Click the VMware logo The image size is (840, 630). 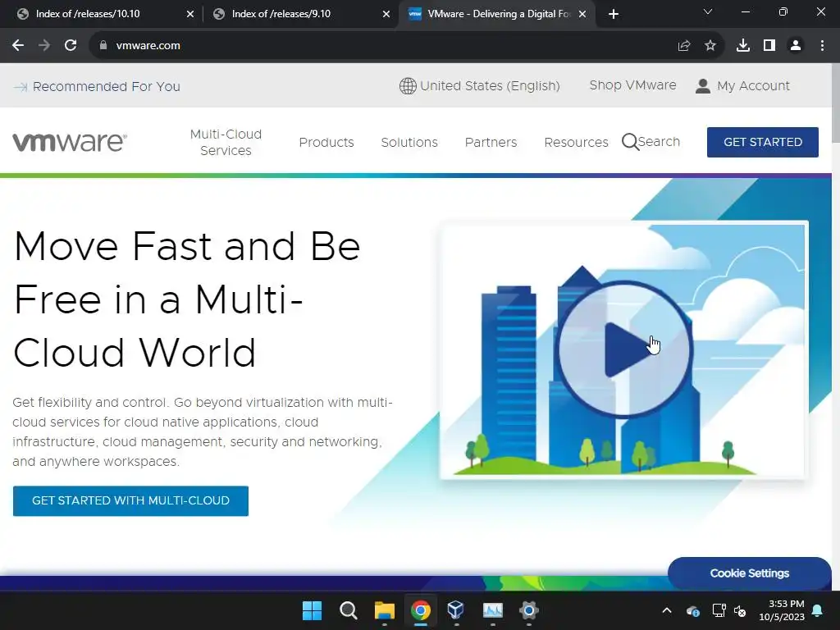(70, 142)
